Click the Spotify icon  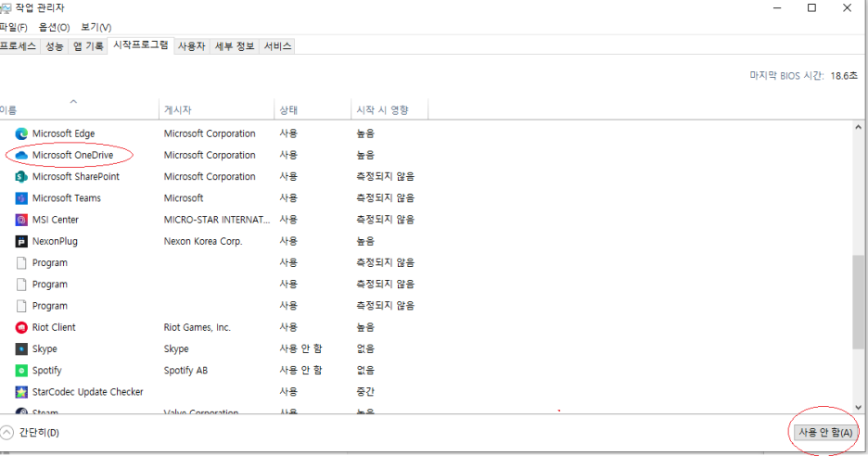pos(21,371)
